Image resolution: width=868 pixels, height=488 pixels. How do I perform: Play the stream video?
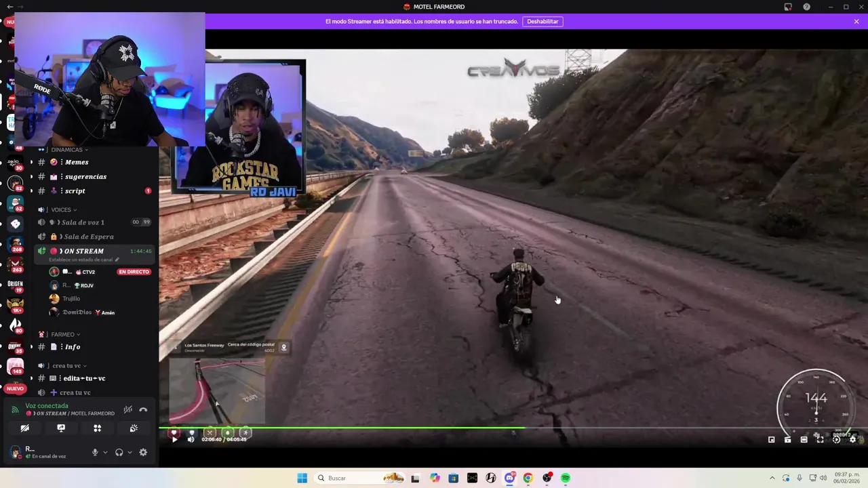point(174,439)
